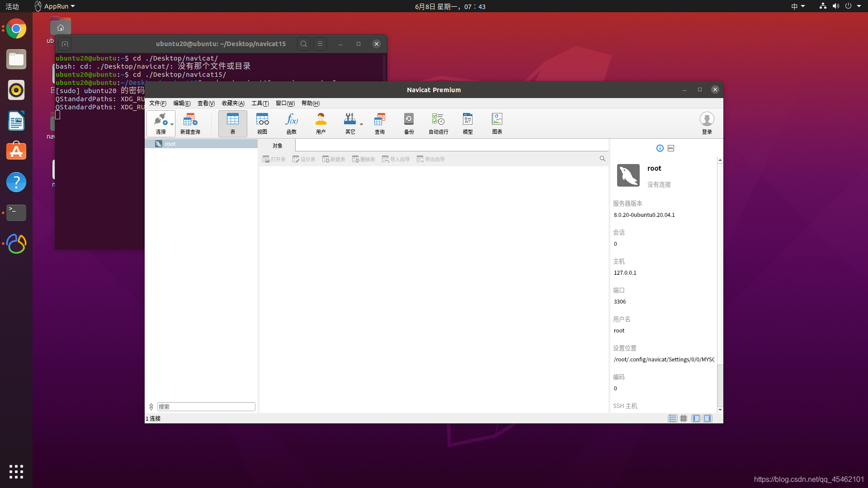The image size is (868, 488).
Task: Open LibreOffice Writer from the dock
Action: coord(16,121)
